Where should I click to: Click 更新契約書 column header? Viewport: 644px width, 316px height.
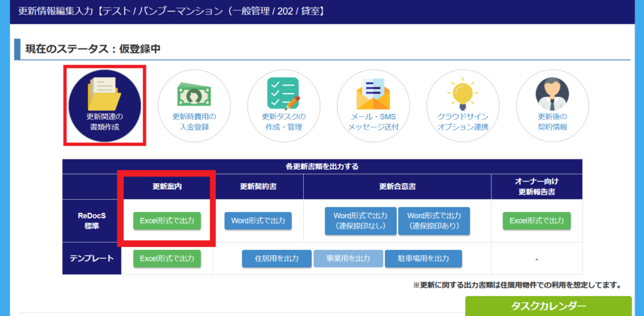point(258,187)
